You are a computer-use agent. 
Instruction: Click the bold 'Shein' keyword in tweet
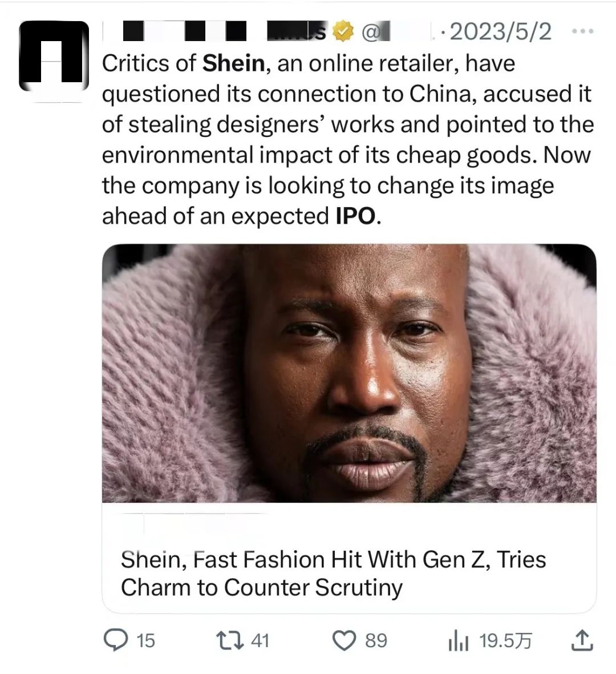[x=233, y=63]
